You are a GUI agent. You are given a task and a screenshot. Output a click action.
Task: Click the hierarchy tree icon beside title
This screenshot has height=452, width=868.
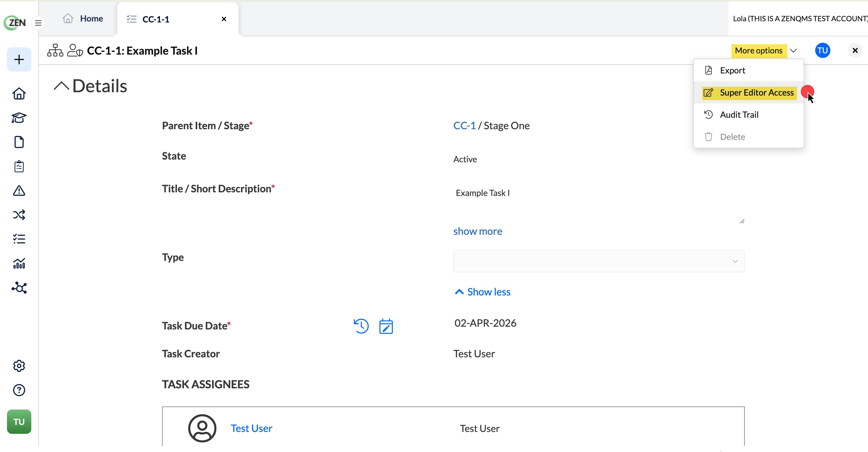point(55,51)
